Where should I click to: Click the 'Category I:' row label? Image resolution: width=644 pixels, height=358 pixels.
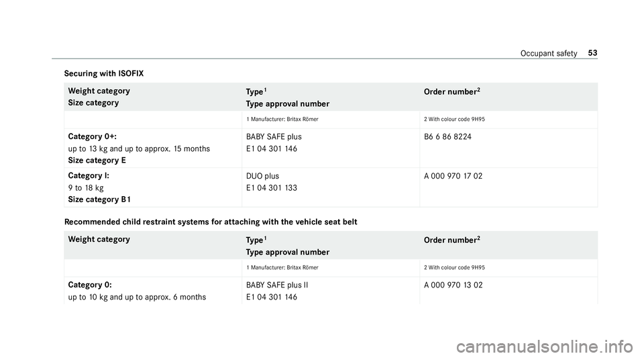tap(89, 175)
